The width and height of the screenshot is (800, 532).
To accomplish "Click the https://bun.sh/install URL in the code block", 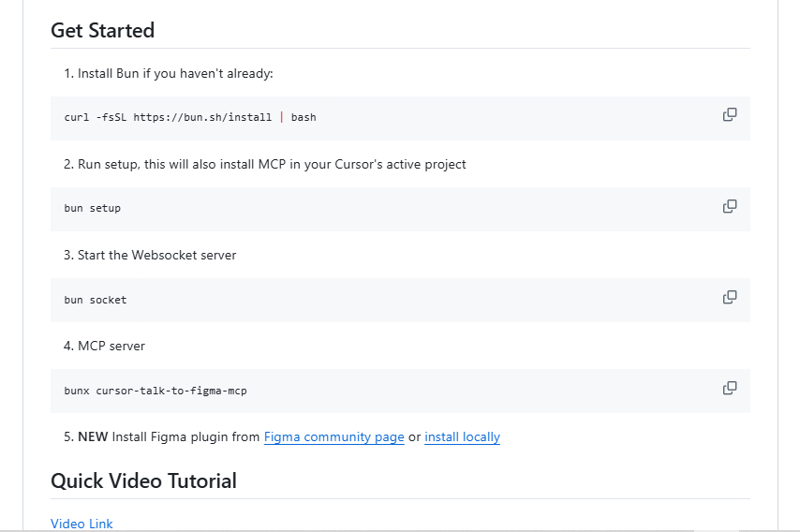I will click(202, 117).
